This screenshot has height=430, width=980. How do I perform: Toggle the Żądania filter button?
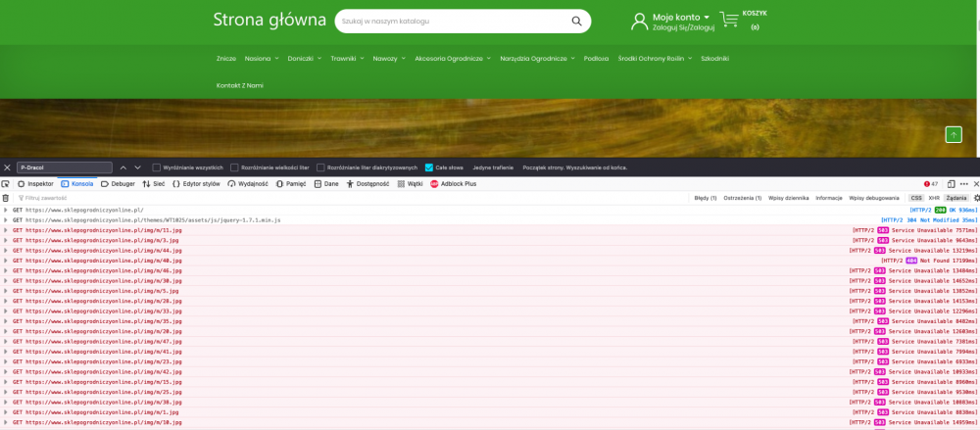pyautogui.click(x=956, y=198)
